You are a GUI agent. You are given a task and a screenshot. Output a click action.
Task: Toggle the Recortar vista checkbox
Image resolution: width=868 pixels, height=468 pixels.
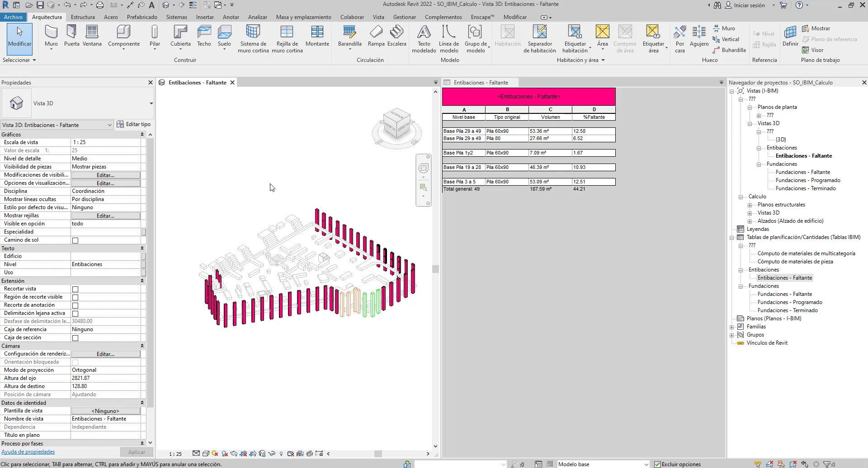click(x=75, y=289)
